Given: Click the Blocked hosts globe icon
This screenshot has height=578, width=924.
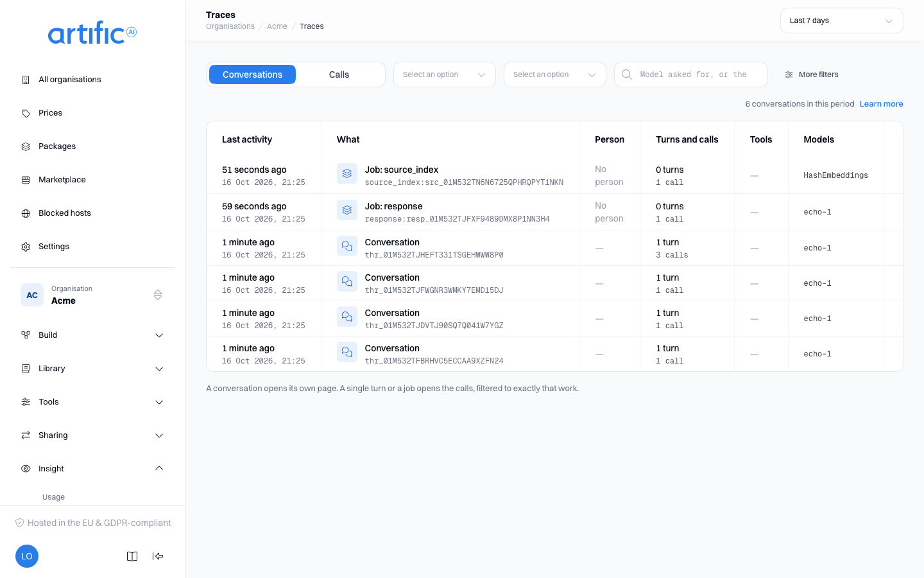Looking at the screenshot, I should 26,213.
